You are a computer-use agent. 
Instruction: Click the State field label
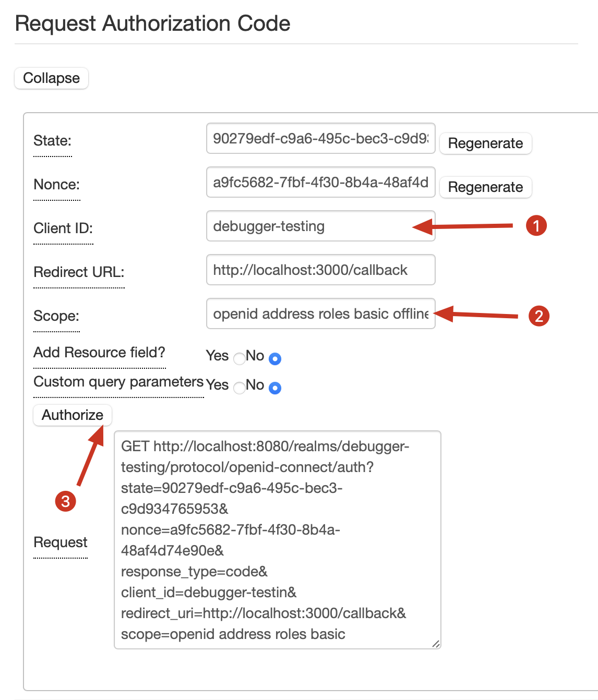pyautogui.click(x=52, y=141)
